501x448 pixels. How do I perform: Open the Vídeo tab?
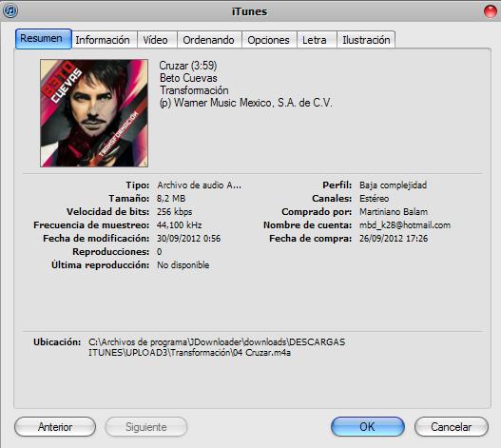click(x=157, y=40)
